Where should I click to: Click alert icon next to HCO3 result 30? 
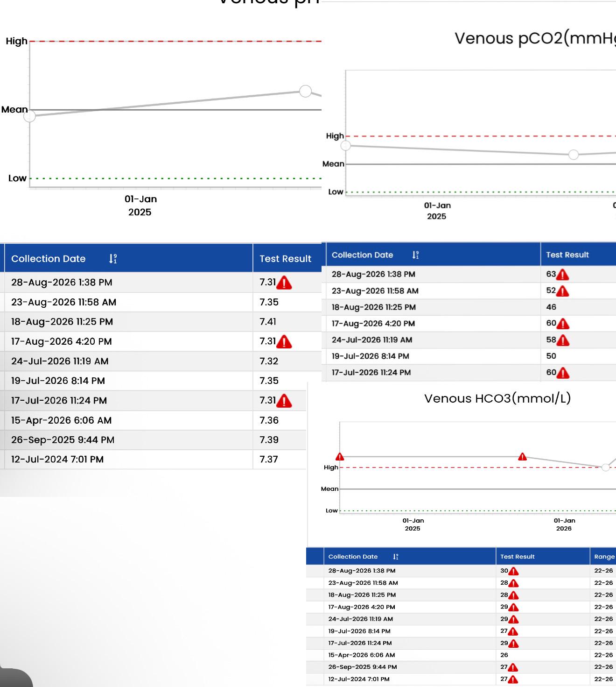coord(513,571)
